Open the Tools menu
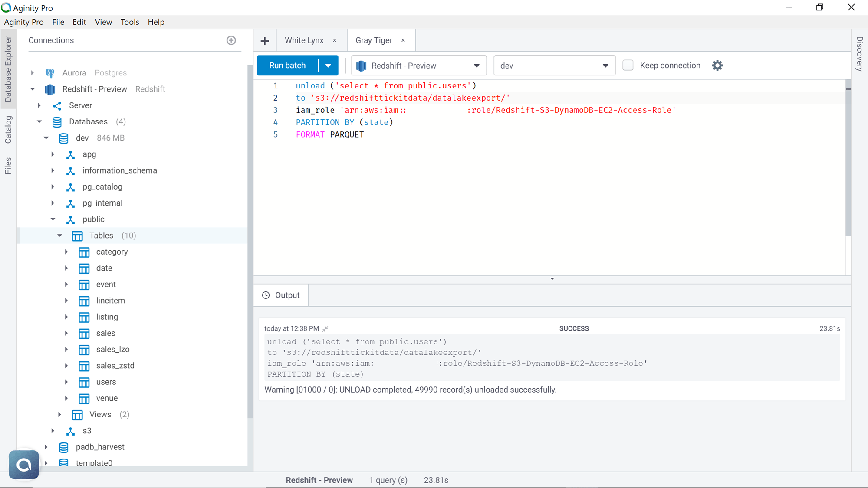868x488 pixels. tap(129, 22)
